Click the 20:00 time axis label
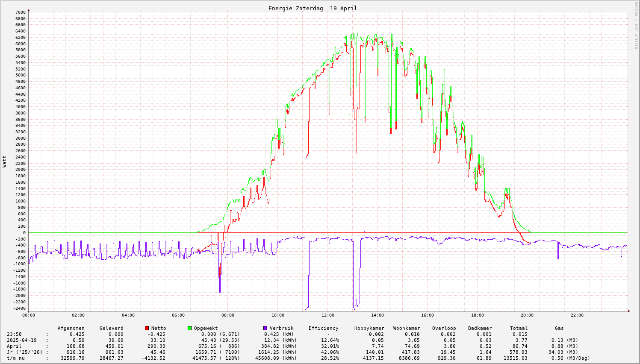Screen dimensions: 640x364 tap(527, 315)
